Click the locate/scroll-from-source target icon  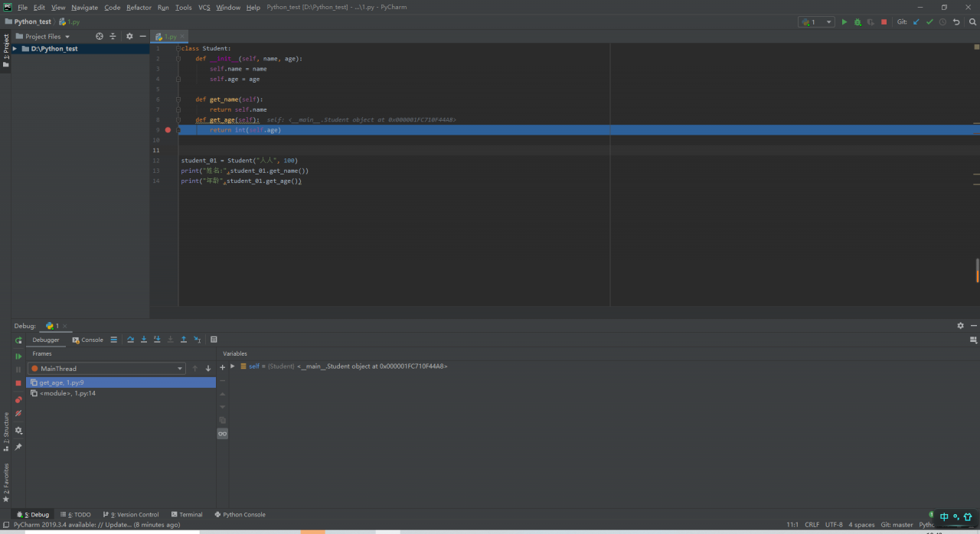[x=100, y=36]
